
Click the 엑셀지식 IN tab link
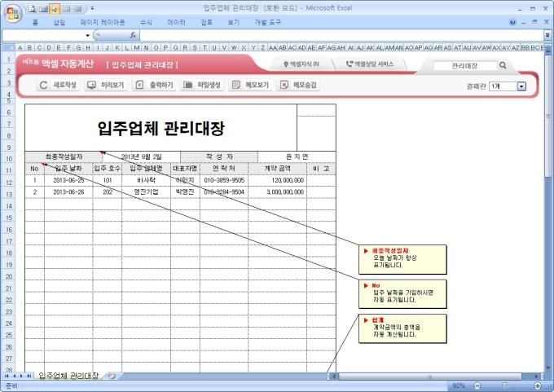click(x=301, y=64)
